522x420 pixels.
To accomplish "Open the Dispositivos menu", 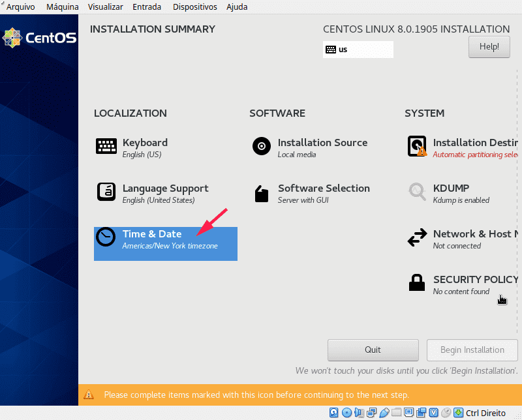I will tap(194, 7).
